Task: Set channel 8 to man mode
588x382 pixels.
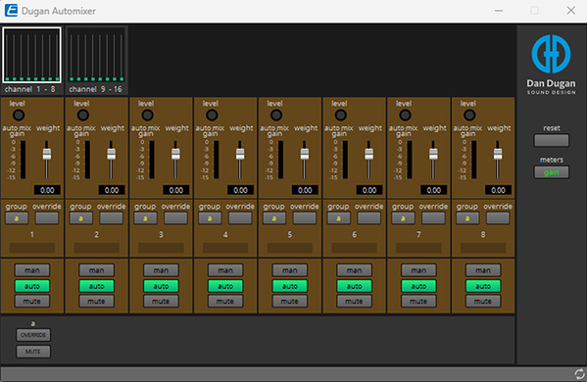Action: [483, 270]
